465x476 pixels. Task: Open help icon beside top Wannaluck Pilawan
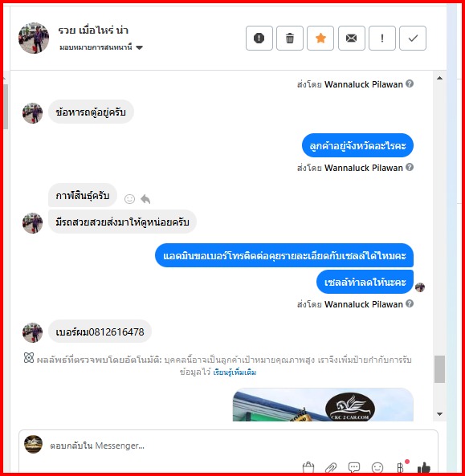point(410,83)
